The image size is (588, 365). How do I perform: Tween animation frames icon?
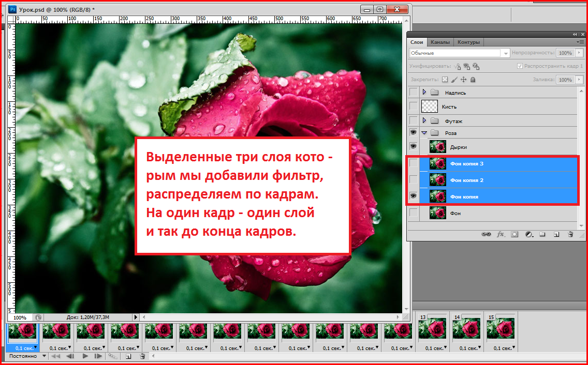tap(112, 356)
